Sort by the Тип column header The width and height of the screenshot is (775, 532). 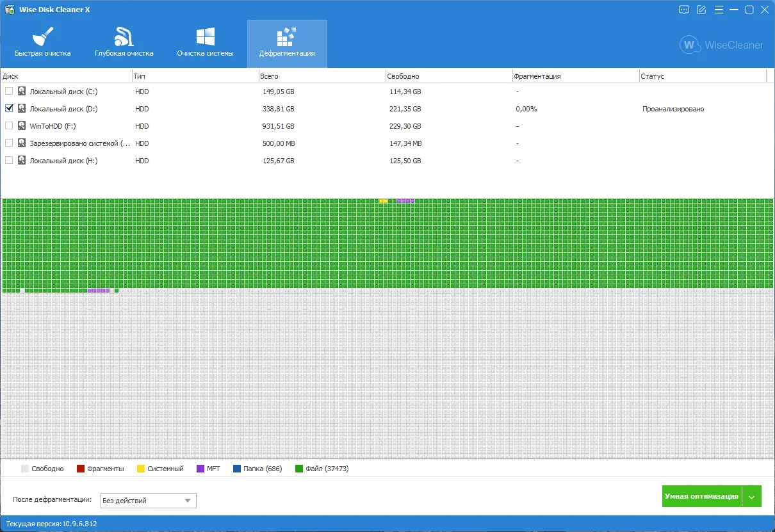[195, 76]
